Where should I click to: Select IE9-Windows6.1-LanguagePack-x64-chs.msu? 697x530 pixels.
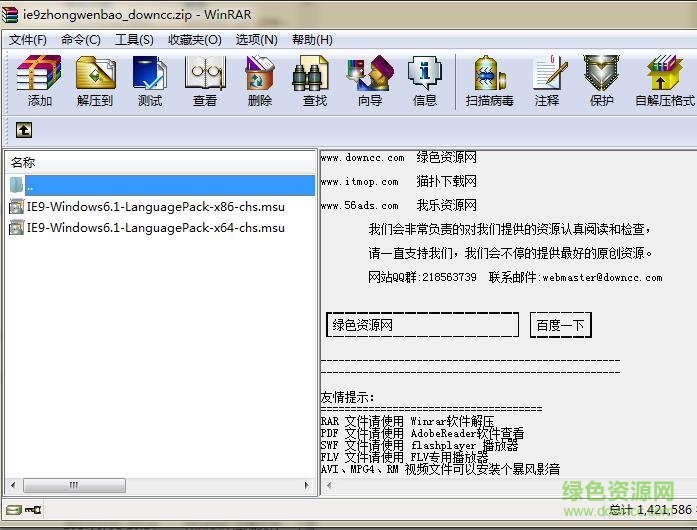pyautogui.click(x=156, y=228)
